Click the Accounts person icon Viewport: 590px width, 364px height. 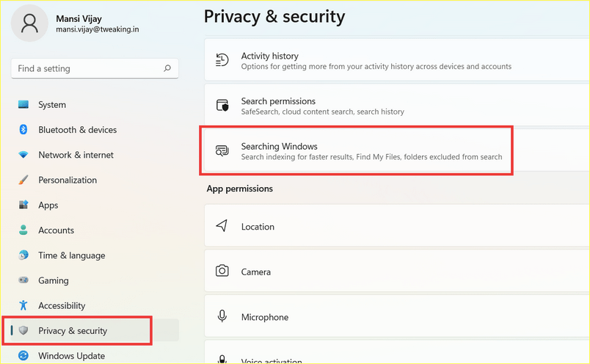[x=23, y=230]
